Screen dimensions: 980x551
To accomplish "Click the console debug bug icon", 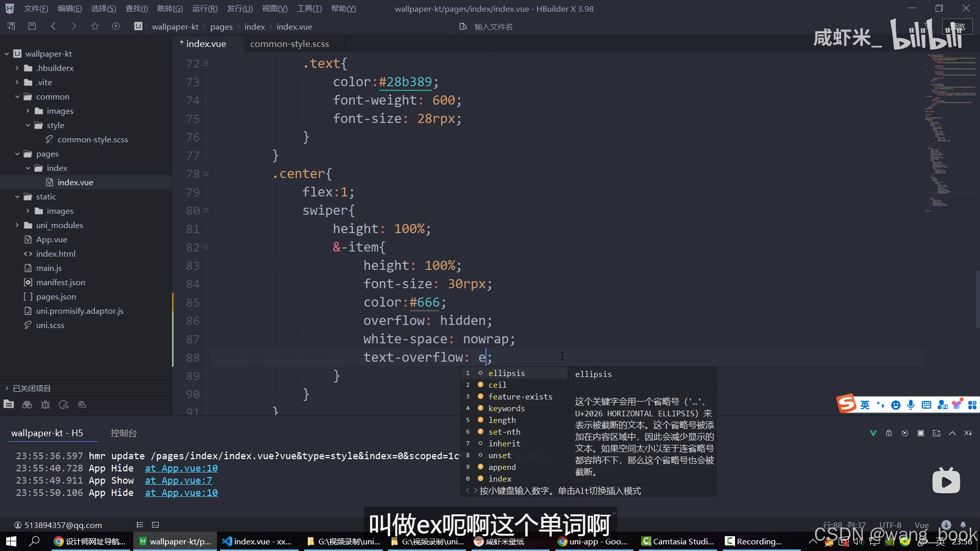I will 889,433.
